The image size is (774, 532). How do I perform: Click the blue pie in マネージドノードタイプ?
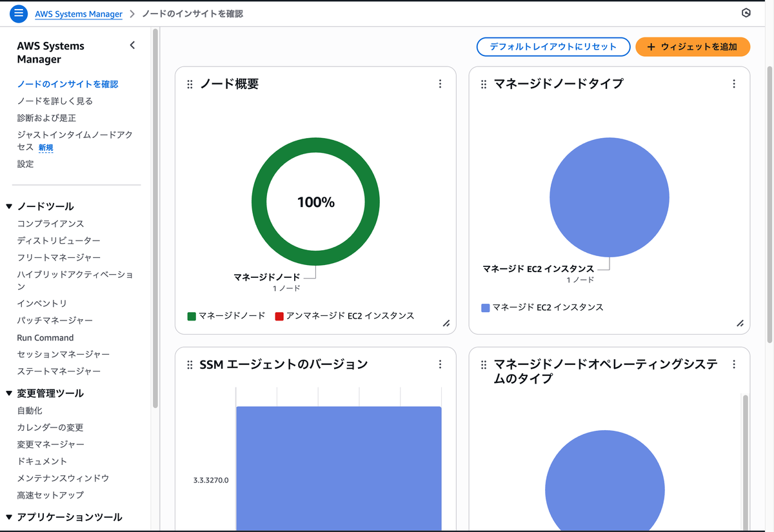pos(610,197)
